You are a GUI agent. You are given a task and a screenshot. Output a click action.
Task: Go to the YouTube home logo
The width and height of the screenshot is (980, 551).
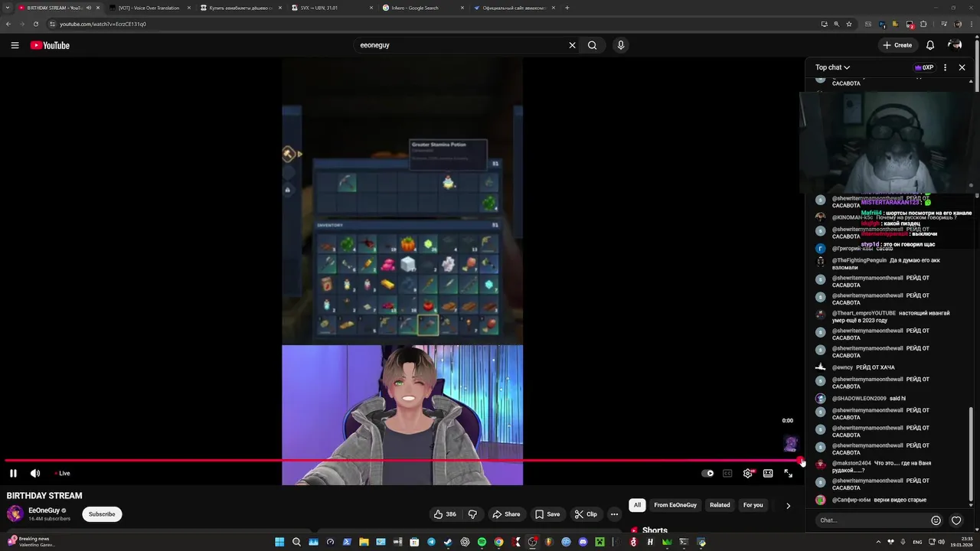click(x=50, y=45)
